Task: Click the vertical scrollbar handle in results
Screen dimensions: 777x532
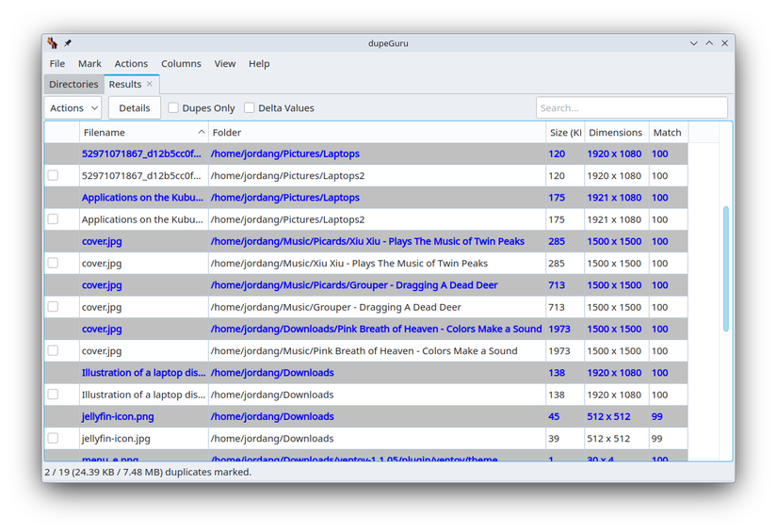Action: 725,268
